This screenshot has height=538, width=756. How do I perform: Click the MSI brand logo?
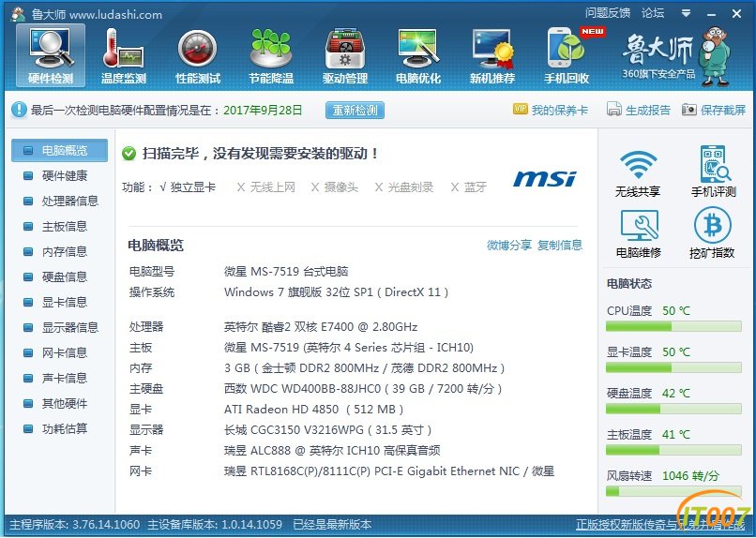pos(544,179)
